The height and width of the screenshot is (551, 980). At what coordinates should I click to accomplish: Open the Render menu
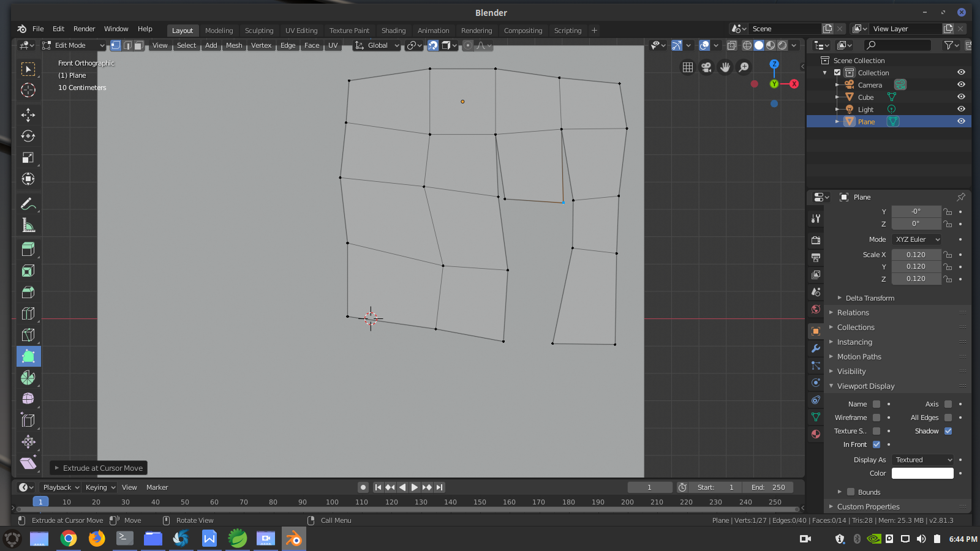tap(85, 29)
